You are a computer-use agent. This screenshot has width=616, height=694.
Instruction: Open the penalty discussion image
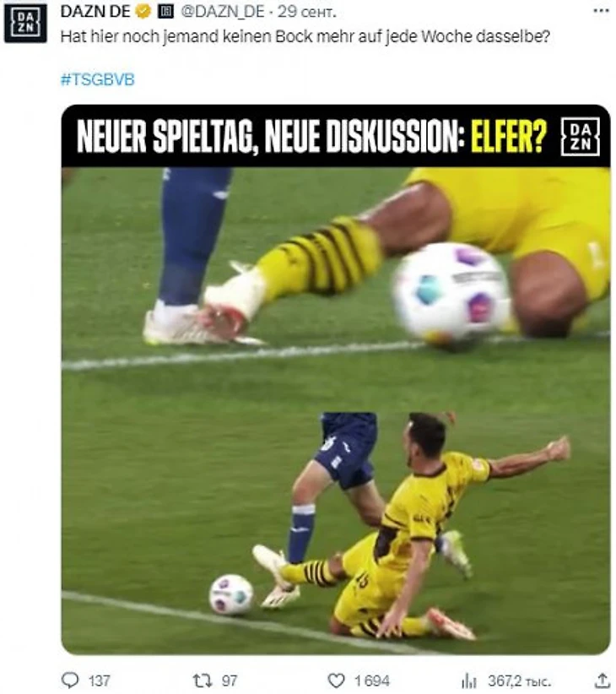click(336, 380)
